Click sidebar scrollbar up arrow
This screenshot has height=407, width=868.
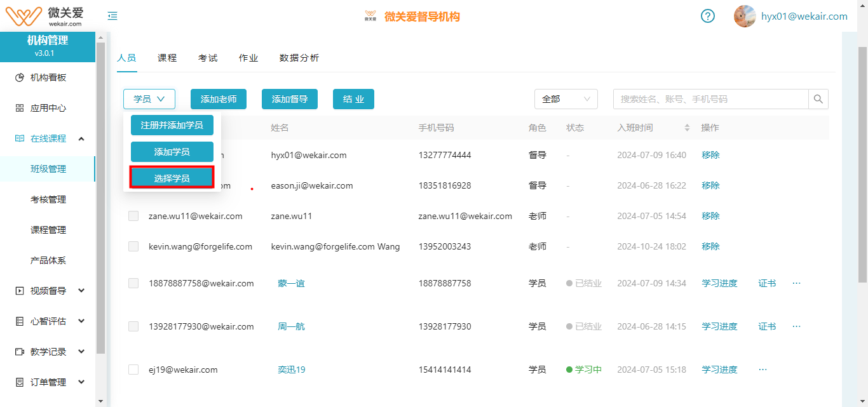[100, 37]
